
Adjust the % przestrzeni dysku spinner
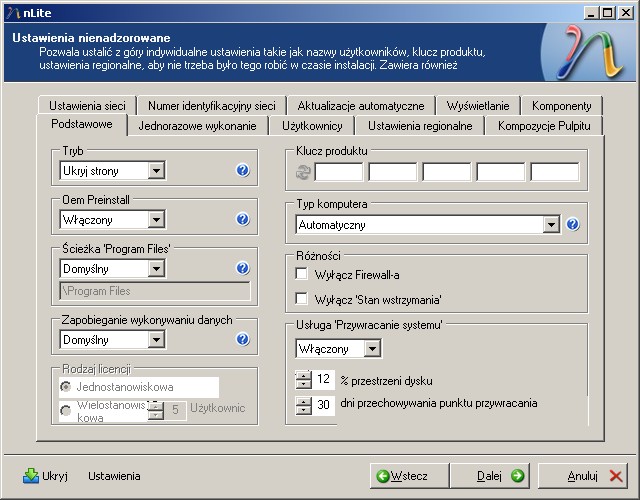303,380
